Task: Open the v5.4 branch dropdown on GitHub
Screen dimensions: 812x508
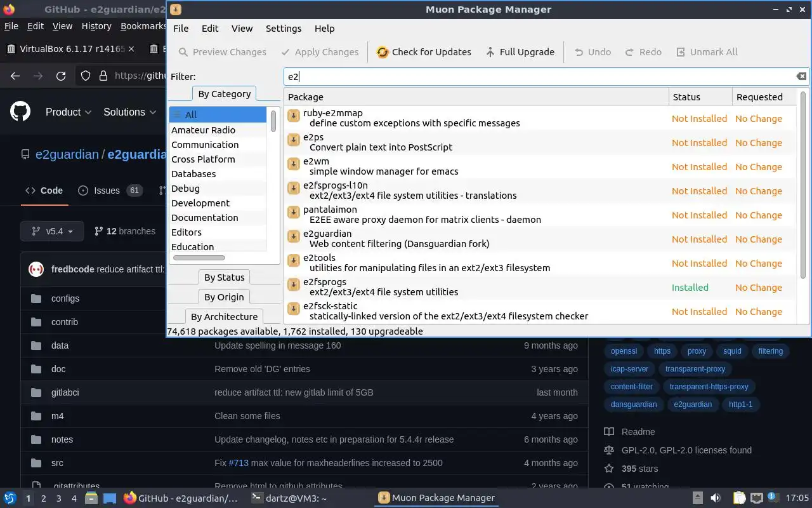Action: 52,231
